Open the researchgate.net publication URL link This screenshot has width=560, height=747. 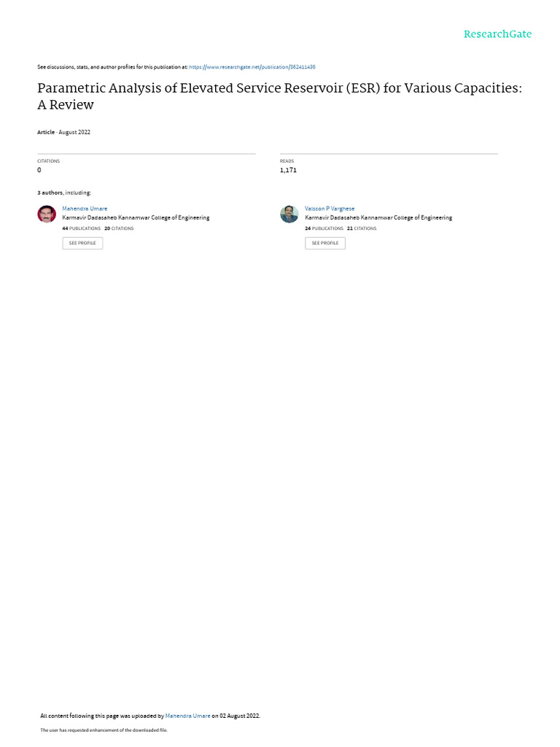(252, 67)
